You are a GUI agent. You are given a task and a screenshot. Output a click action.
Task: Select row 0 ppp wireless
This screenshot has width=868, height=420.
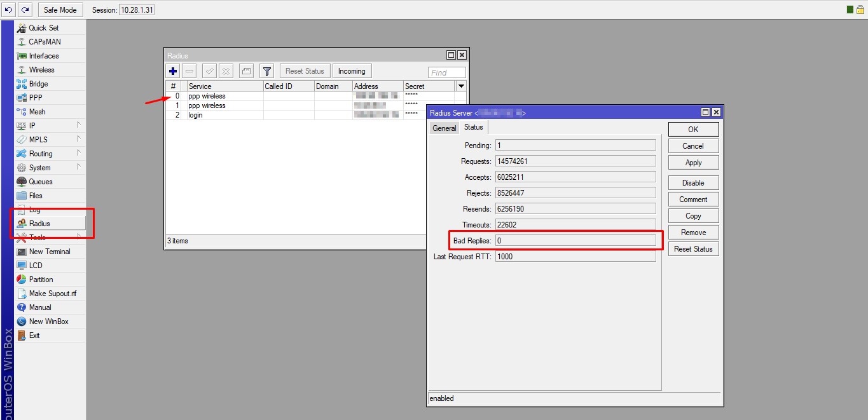point(316,96)
